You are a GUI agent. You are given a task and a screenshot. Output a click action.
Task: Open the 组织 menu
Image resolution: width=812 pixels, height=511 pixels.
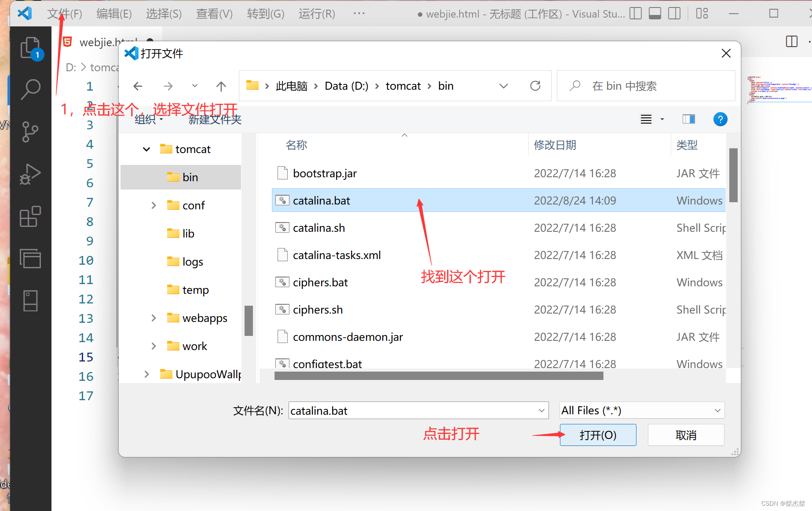pos(149,120)
